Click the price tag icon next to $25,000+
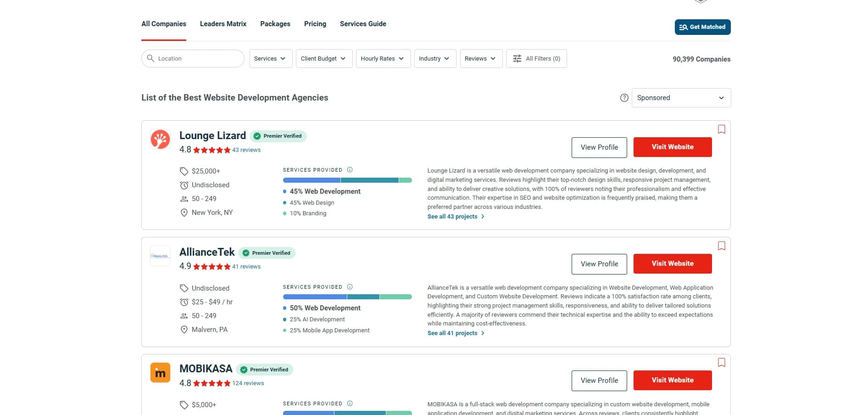This screenshot has width=868, height=415. pyautogui.click(x=184, y=171)
